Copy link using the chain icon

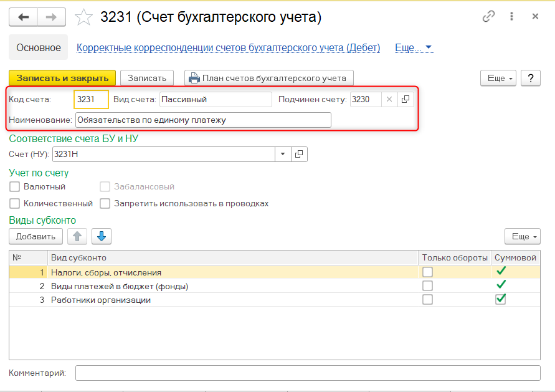point(489,17)
